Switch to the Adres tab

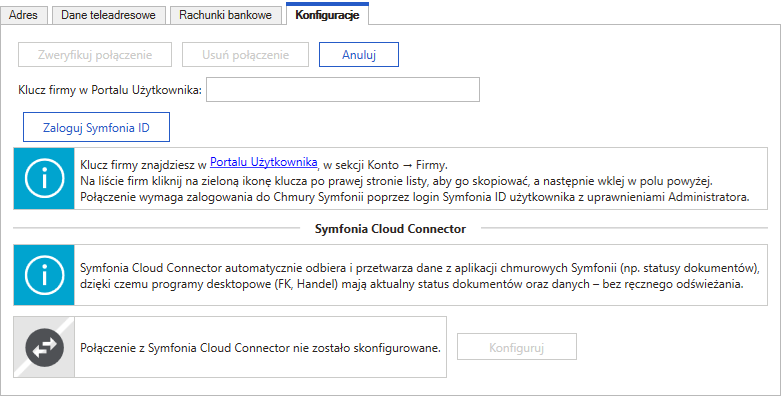tap(23, 15)
